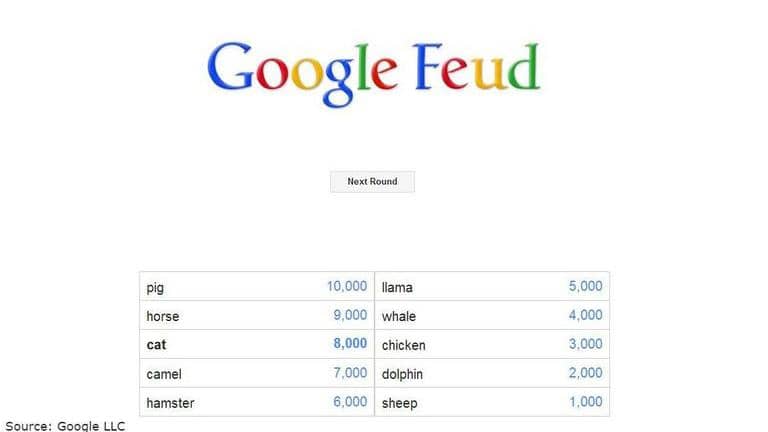Image resolution: width=768 pixels, height=432 pixels.
Task: Click the 5,000 score for llama
Action: [x=585, y=286]
